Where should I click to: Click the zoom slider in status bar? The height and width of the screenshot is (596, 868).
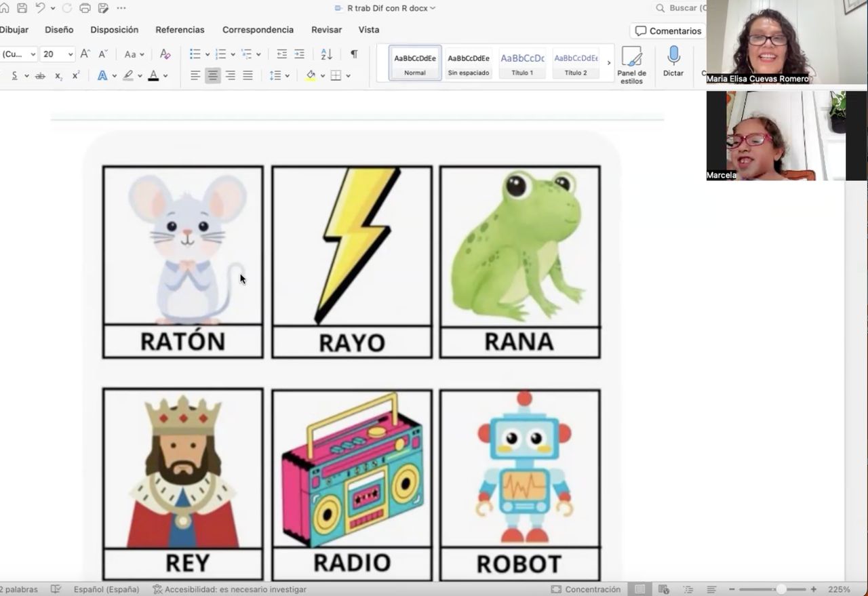click(x=781, y=589)
